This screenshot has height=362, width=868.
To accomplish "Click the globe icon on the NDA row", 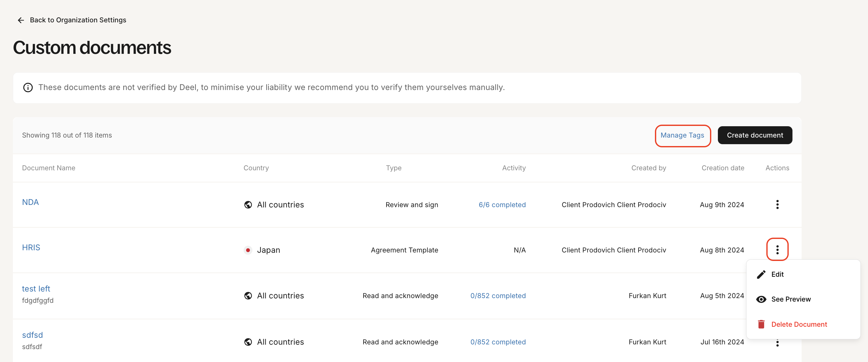I will pos(248,204).
